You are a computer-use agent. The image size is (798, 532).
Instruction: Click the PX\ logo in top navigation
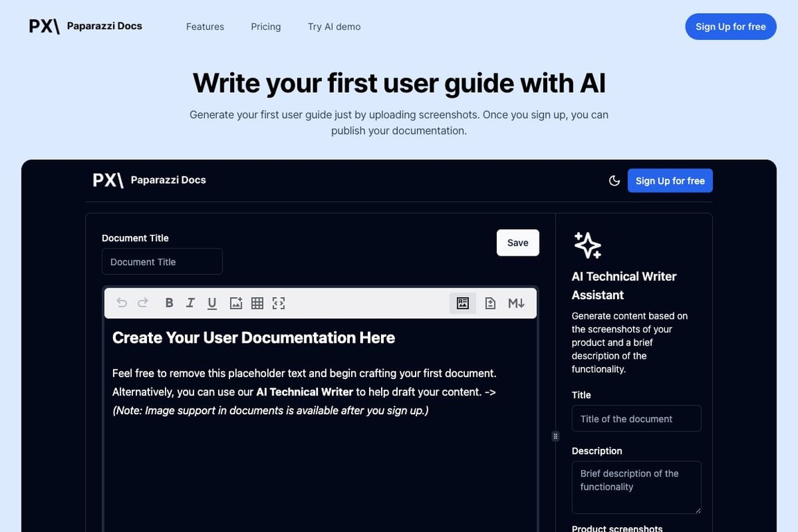(x=44, y=26)
